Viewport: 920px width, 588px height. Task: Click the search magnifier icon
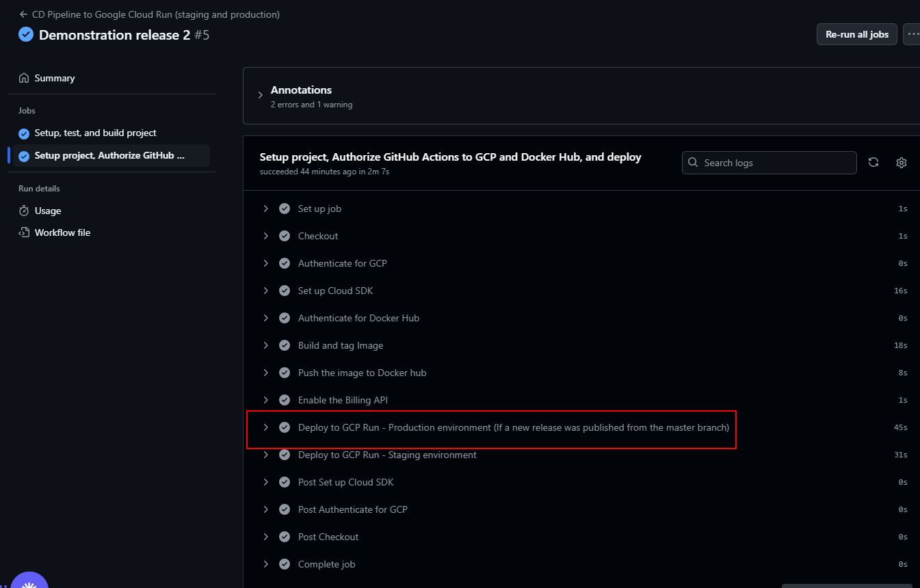694,163
